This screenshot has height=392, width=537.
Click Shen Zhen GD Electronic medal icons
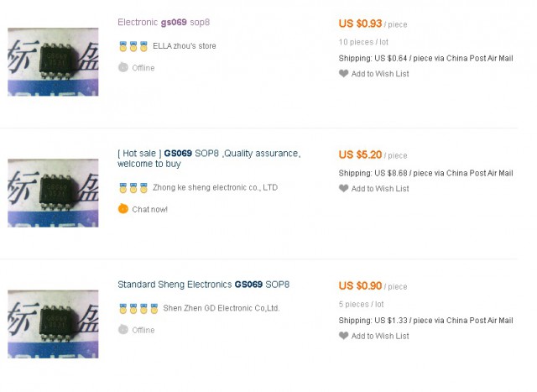[x=138, y=308]
